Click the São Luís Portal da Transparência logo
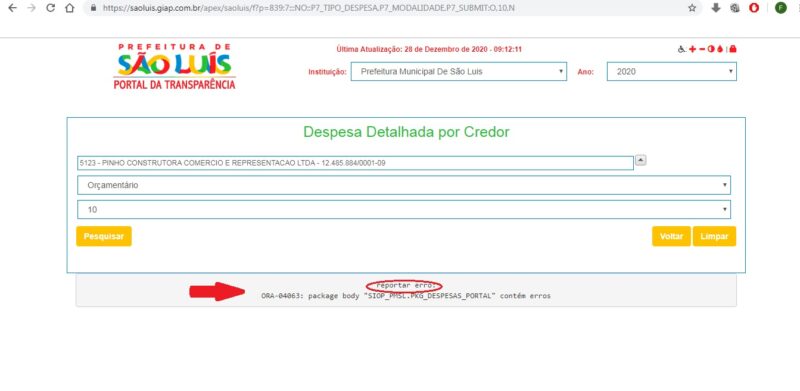The image size is (800, 391). tap(174, 67)
